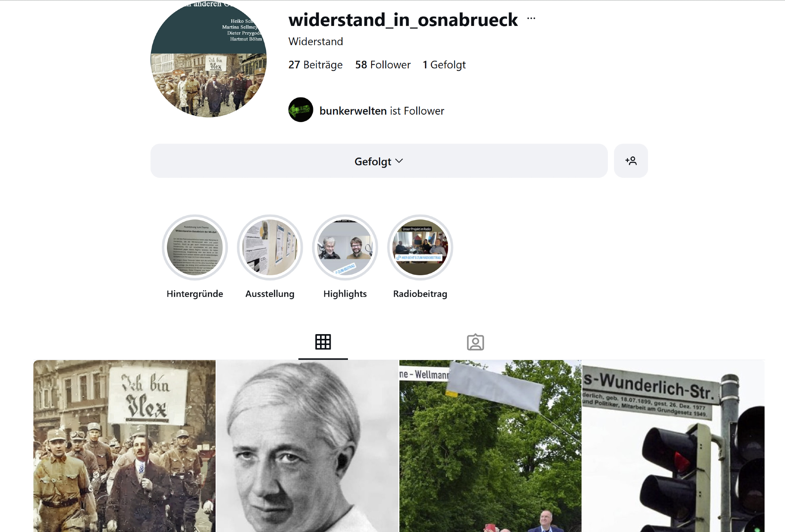Open the three-dot options menu beside username

tap(531, 18)
